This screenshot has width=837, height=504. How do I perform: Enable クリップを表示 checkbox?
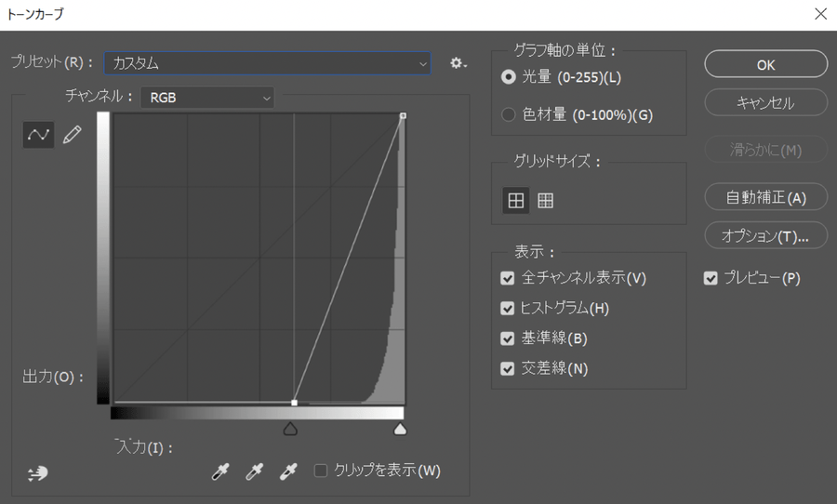(x=320, y=471)
